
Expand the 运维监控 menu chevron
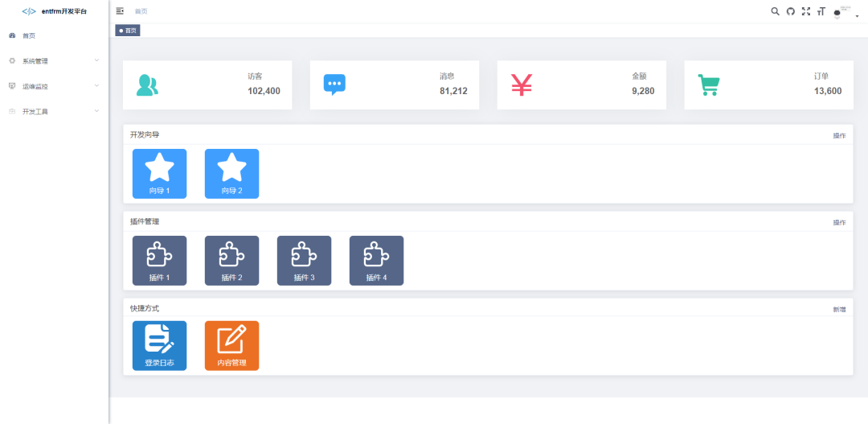(x=97, y=85)
